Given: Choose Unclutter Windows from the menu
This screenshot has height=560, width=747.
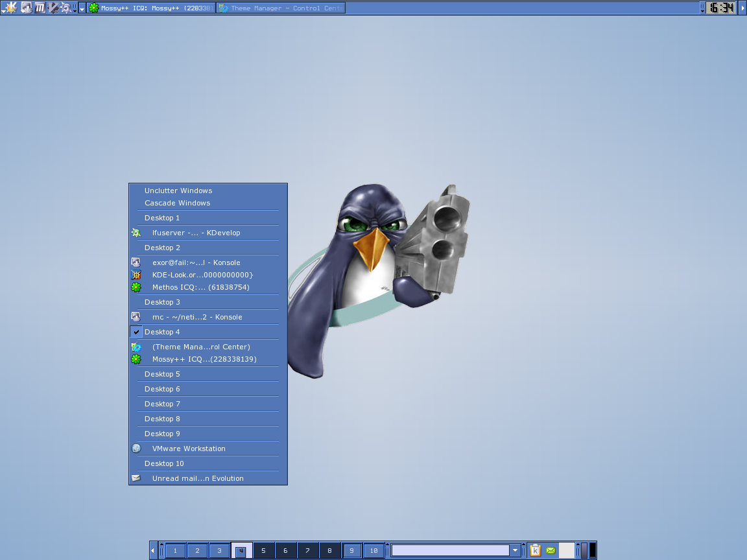Looking at the screenshot, I should (208, 191).
